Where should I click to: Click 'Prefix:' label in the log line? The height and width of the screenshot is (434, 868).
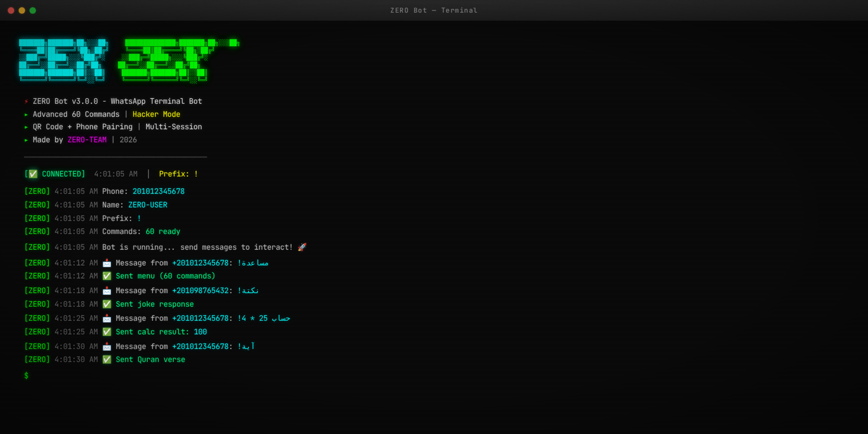(117, 218)
